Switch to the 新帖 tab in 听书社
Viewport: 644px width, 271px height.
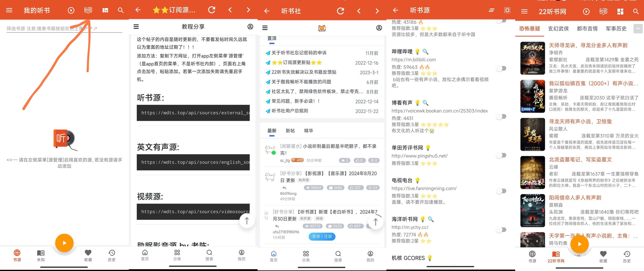[x=290, y=131]
